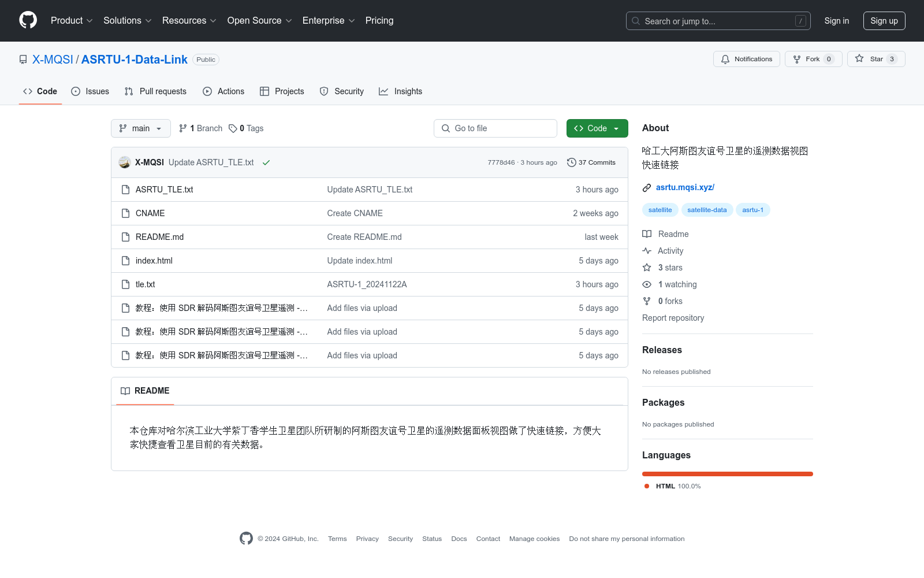Focus the Search or jump to field

(718, 21)
